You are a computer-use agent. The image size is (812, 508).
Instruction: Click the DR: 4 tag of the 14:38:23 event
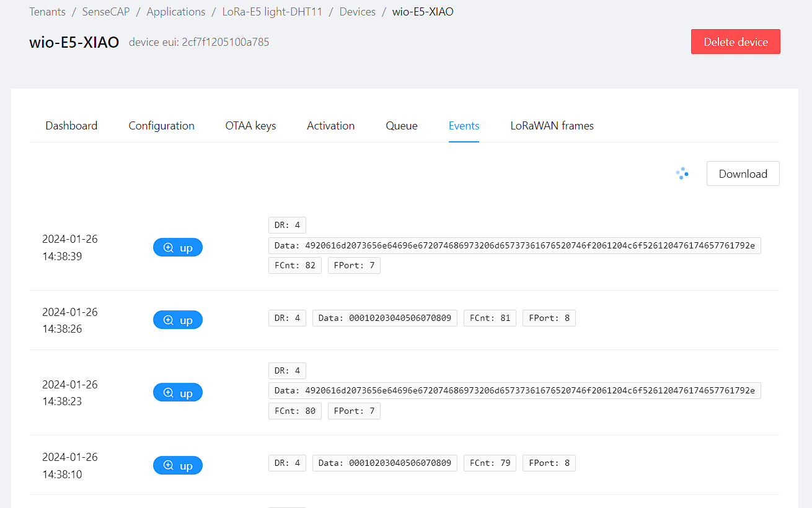pyautogui.click(x=287, y=370)
